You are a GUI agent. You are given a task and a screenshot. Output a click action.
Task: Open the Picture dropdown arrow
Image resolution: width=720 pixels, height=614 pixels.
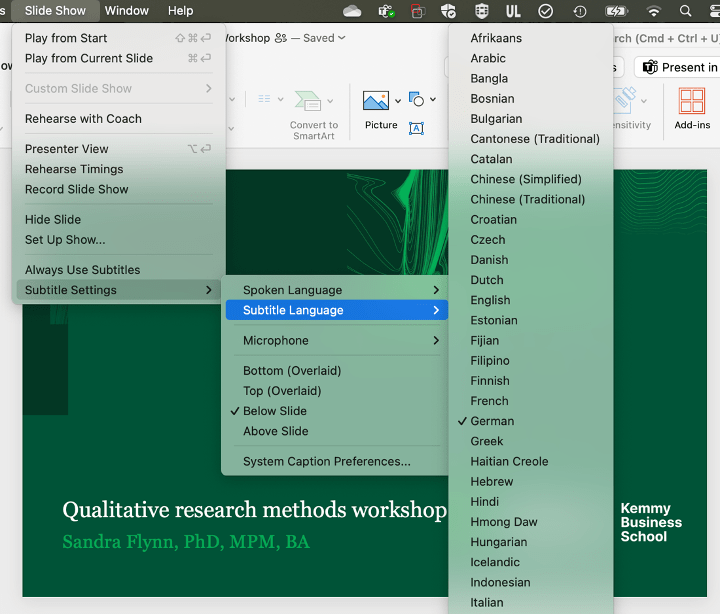[x=398, y=101]
